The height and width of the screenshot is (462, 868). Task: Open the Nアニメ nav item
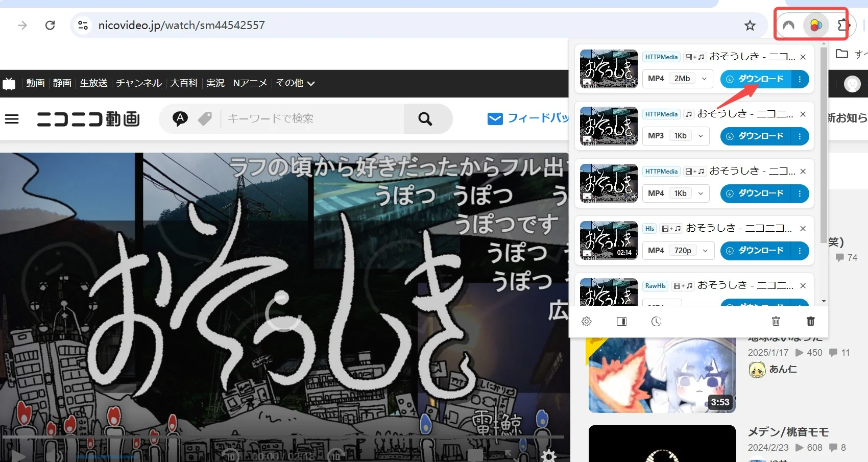point(250,83)
